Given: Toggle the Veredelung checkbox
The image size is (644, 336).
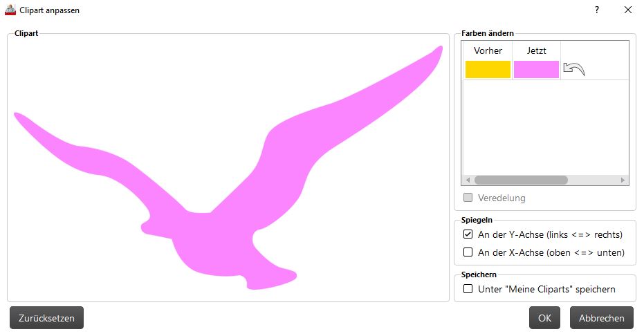Looking at the screenshot, I should pyautogui.click(x=468, y=198).
